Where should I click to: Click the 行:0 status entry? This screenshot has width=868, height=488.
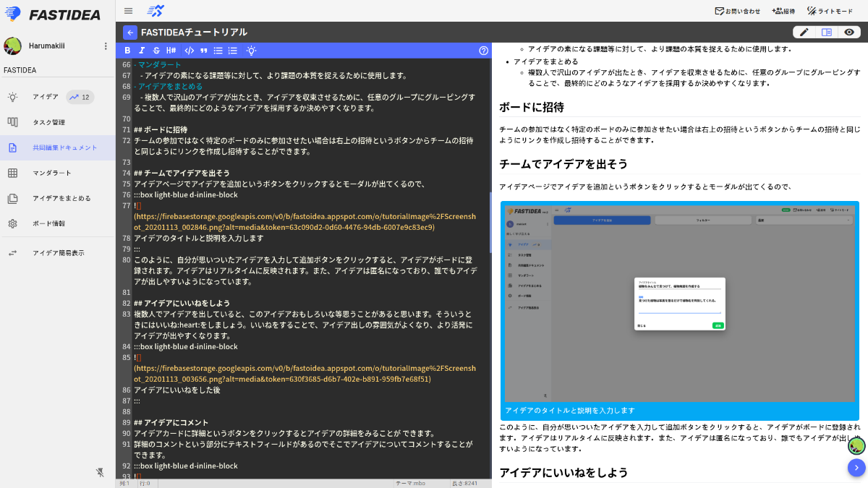point(145,483)
